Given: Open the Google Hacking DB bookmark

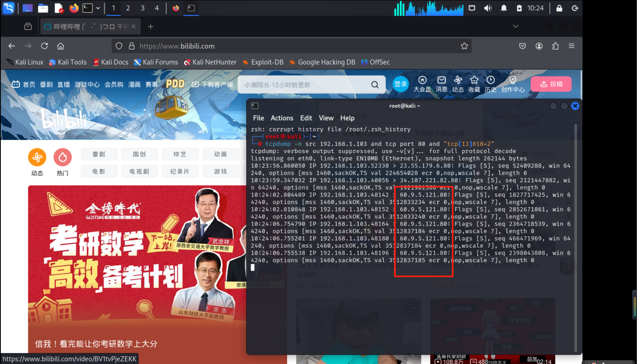Looking at the screenshot, I should (322, 62).
